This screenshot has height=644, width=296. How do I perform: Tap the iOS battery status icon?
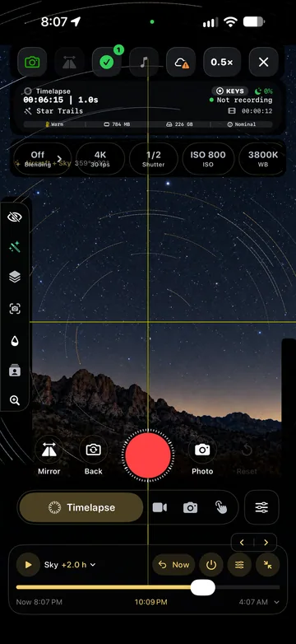coord(253,22)
